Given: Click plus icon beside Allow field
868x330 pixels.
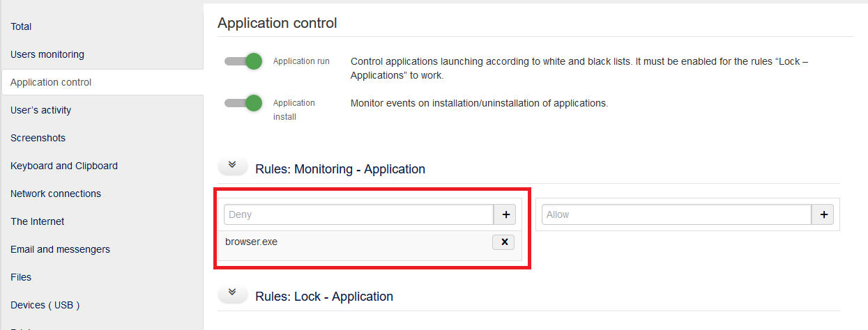Looking at the screenshot, I should pyautogui.click(x=823, y=215).
